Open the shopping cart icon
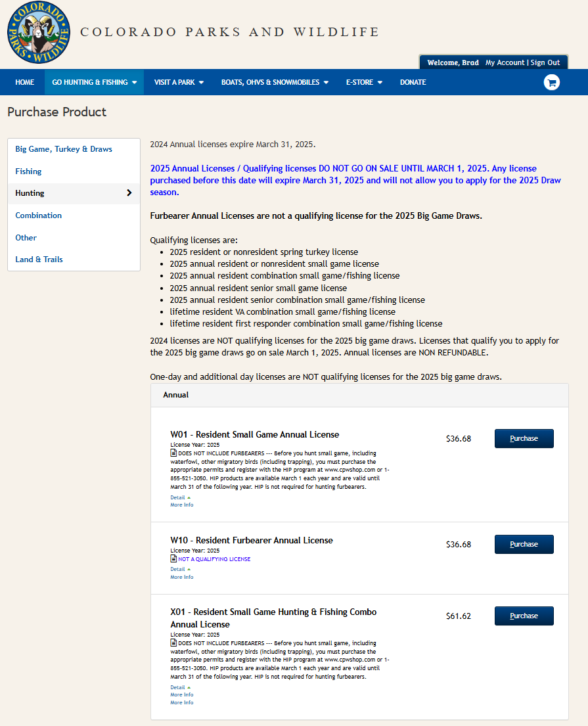 pos(551,82)
